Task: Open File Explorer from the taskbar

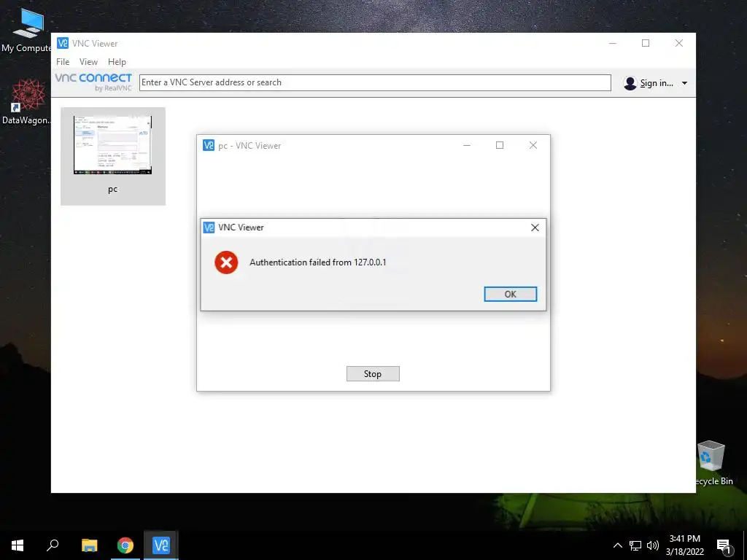Action: tap(89, 545)
